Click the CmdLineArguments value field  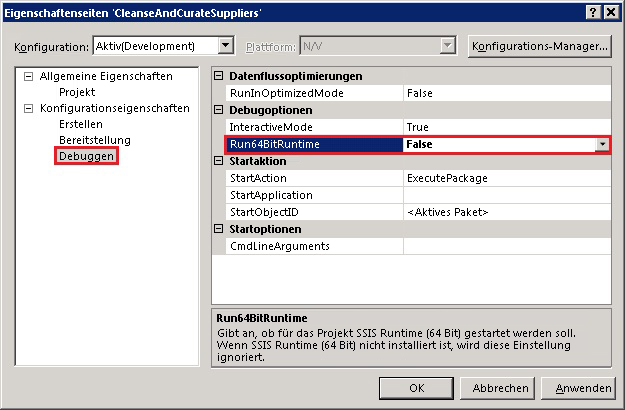coord(507,246)
